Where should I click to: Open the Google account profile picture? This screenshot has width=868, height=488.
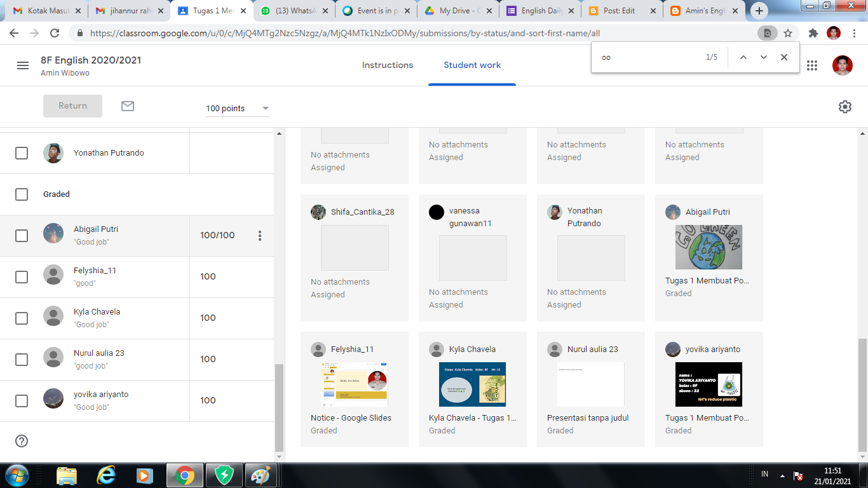pyautogui.click(x=843, y=65)
